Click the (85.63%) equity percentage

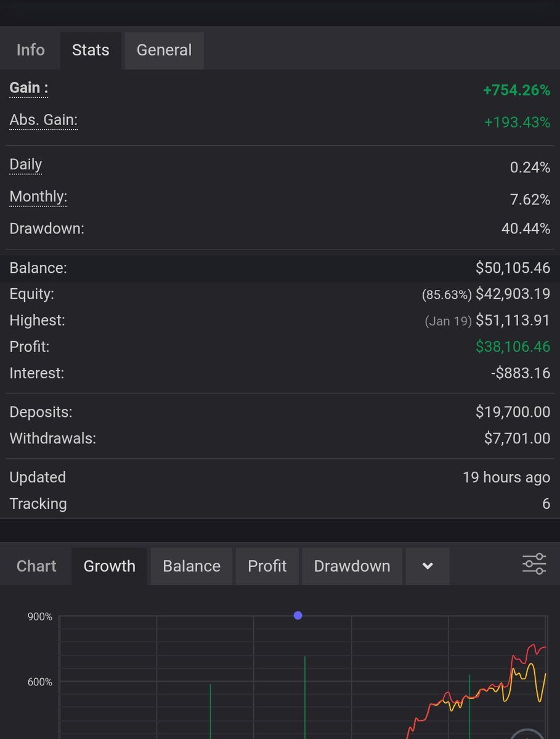tap(447, 295)
